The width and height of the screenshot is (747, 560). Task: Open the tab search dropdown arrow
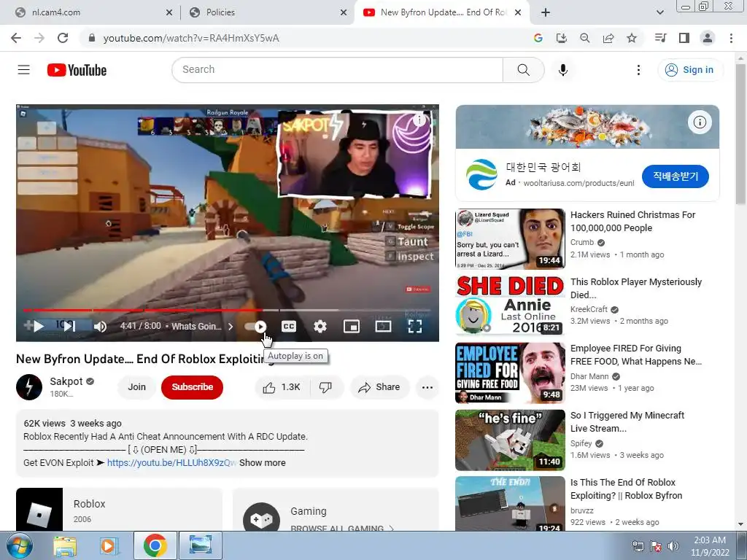point(659,12)
